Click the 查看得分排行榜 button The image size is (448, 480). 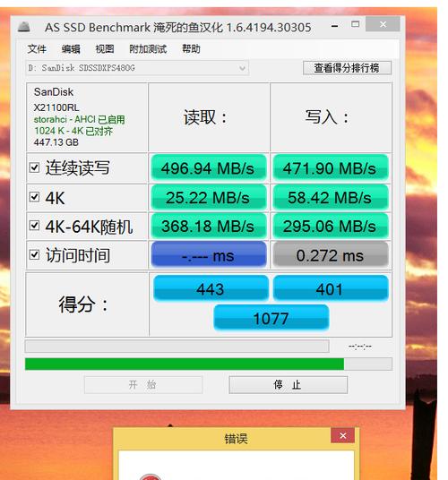[347, 68]
